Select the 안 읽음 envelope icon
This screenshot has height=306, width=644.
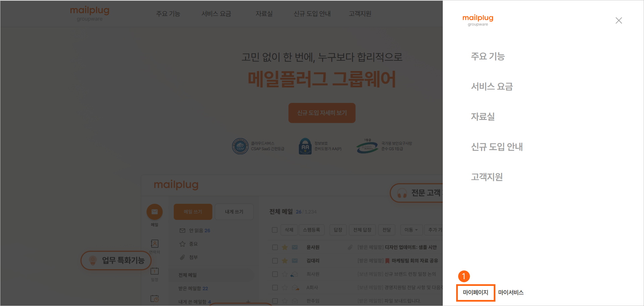coord(182,231)
